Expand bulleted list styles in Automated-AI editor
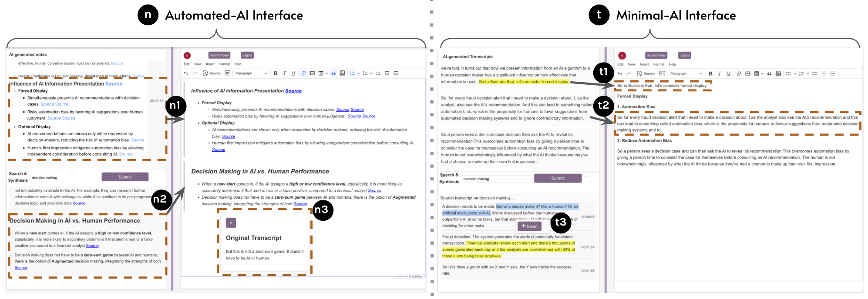 pyautogui.click(x=358, y=73)
